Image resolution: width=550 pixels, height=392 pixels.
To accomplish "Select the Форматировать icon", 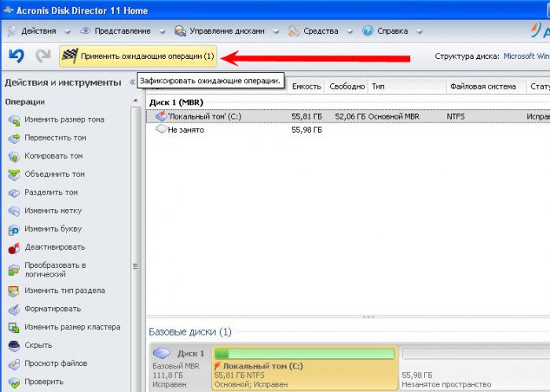I will coord(13,309).
